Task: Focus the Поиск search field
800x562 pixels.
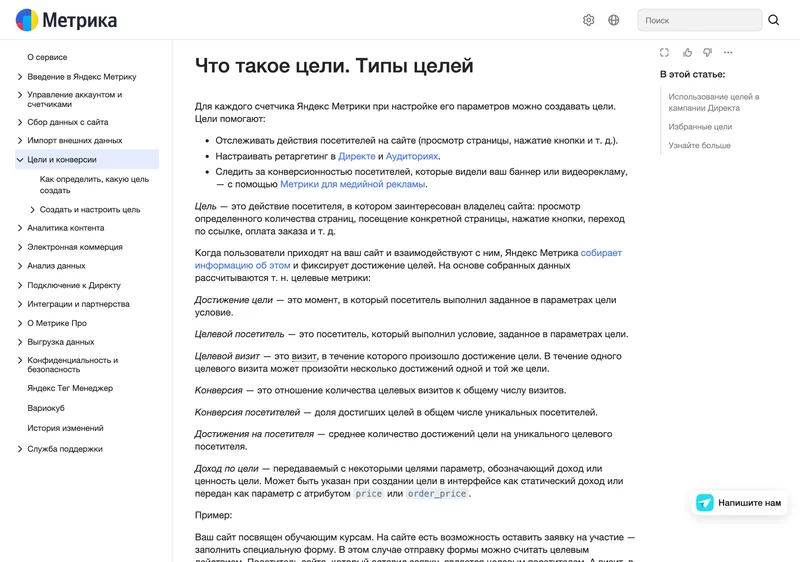Action: click(699, 20)
